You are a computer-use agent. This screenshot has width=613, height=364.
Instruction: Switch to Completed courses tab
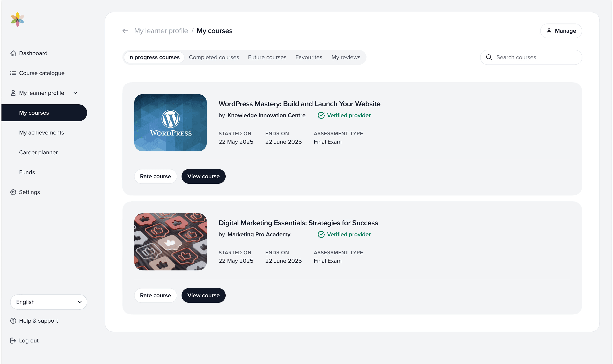coord(214,57)
